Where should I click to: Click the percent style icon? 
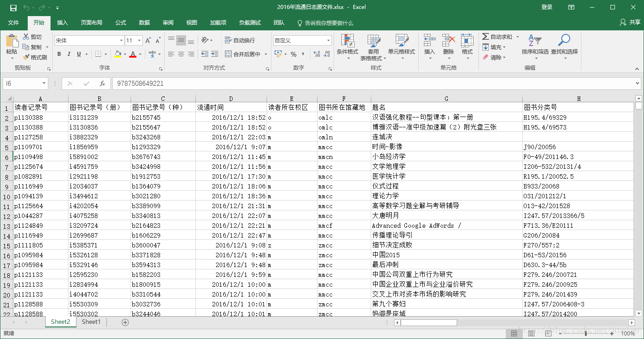(x=293, y=54)
